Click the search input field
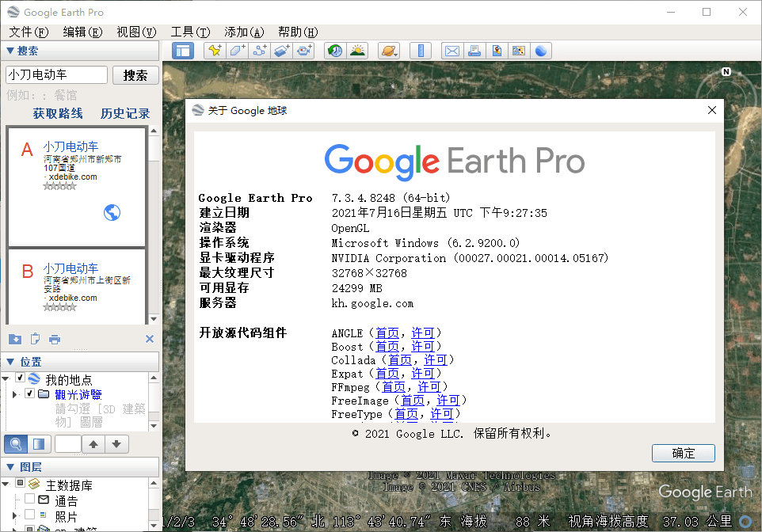 56,75
